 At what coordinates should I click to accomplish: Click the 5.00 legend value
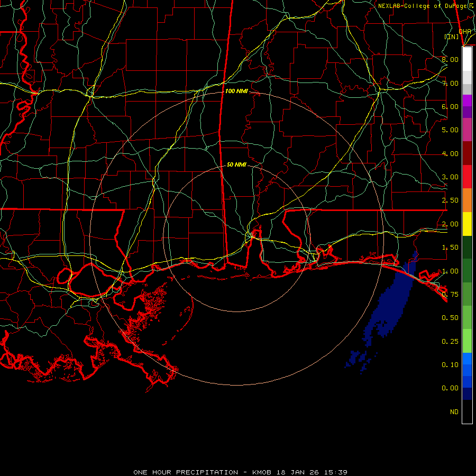tap(450, 130)
